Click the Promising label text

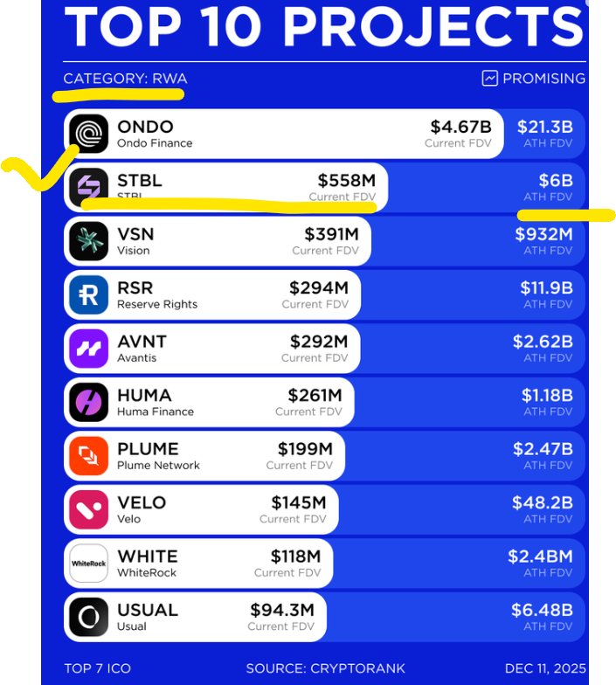543,79
